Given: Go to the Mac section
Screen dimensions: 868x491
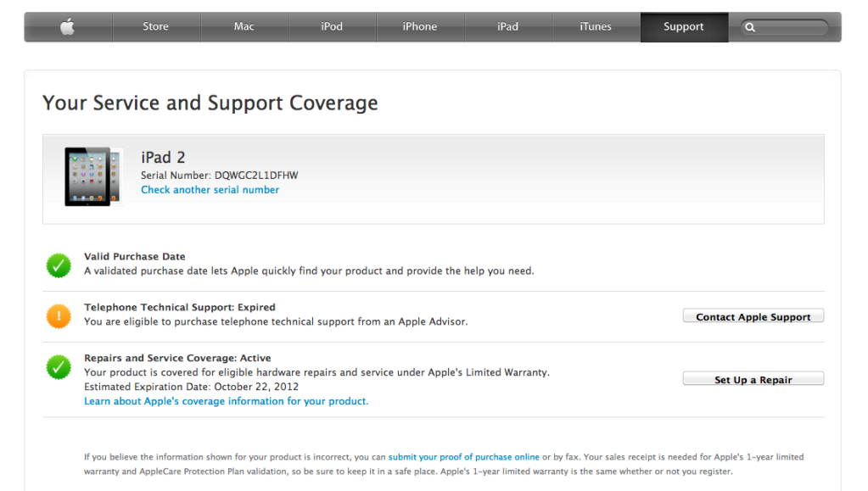Looking at the screenshot, I should coord(244,27).
